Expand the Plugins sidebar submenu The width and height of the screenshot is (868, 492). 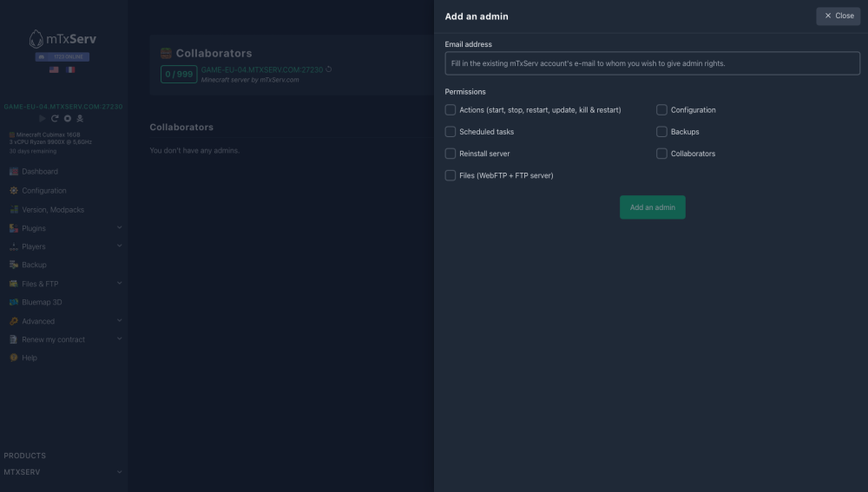(x=119, y=228)
